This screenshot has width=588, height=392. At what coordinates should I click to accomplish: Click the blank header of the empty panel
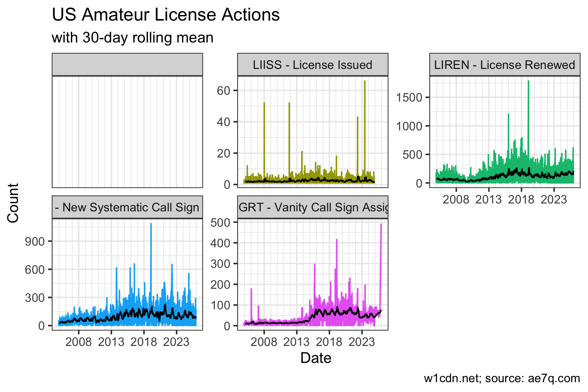point(127,65)
